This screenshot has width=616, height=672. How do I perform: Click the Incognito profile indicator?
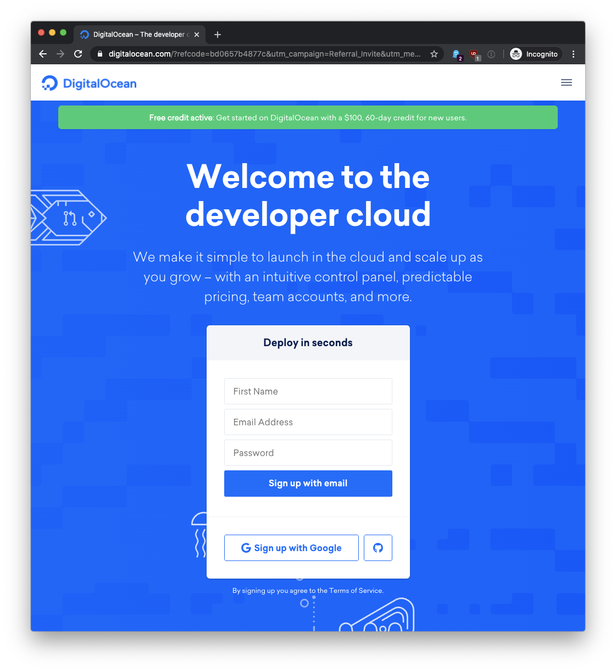535,54
